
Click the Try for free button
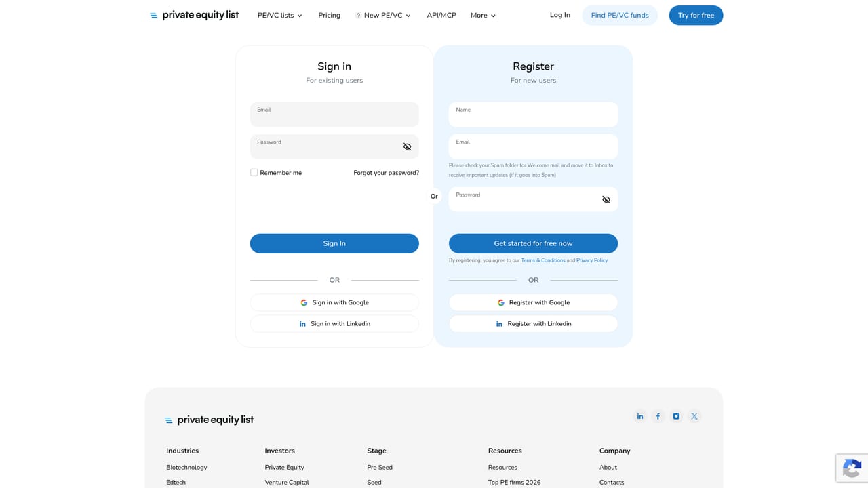(696, 15)
